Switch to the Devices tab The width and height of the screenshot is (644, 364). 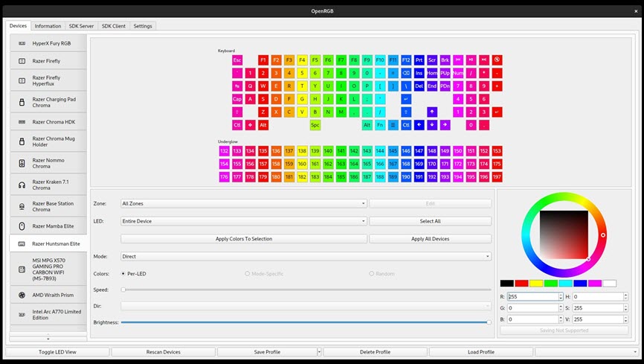(18, 25)
